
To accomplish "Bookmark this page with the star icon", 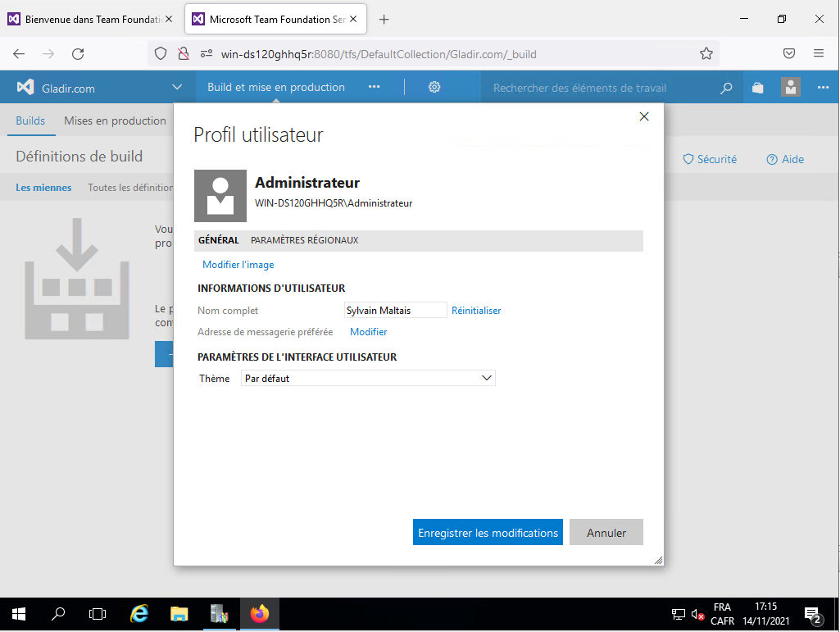I will pos(706,54).
